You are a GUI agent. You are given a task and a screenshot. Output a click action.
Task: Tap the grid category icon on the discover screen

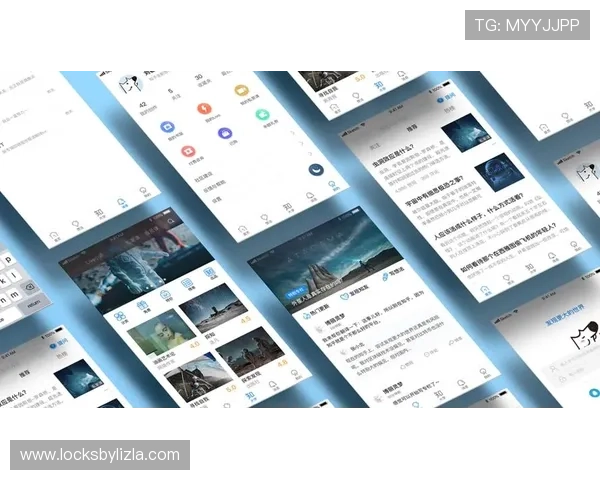coord(187,283)
